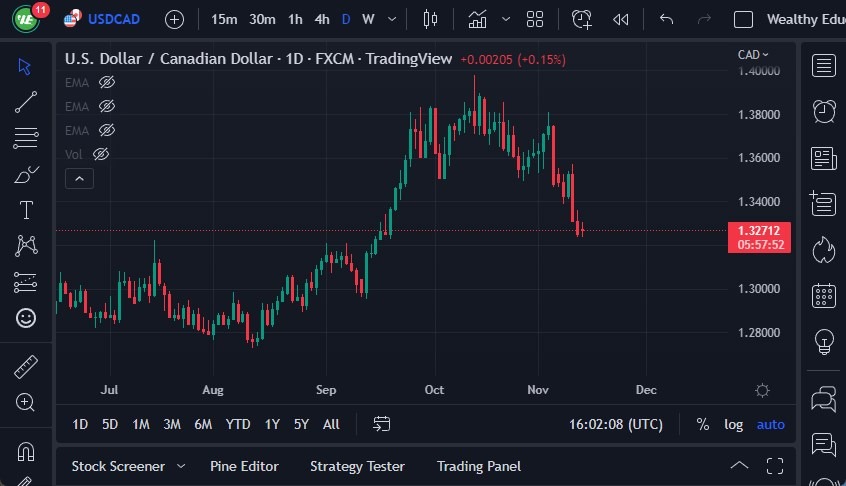Set date range to 5Y

click(302, 425)
